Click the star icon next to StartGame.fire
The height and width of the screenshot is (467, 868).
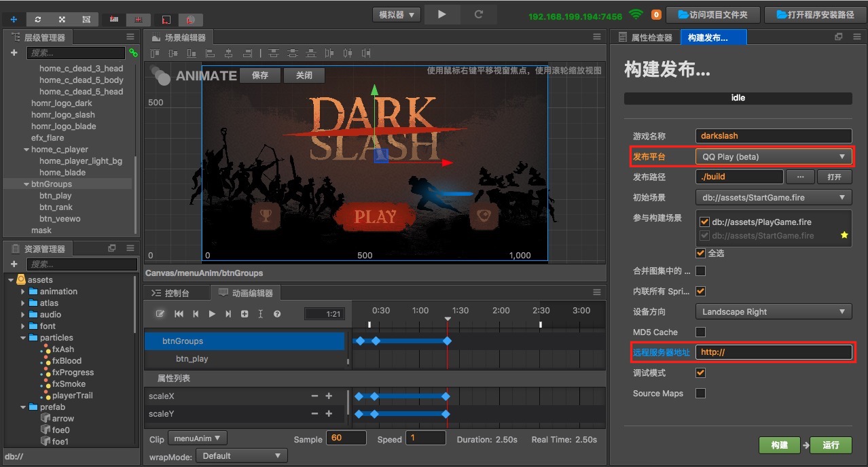[x=844, y=235]
